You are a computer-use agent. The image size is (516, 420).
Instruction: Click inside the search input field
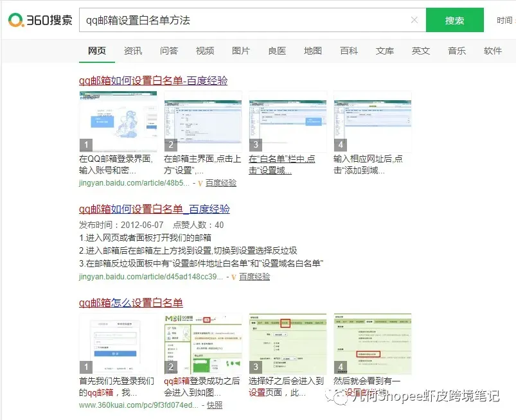[244, 20]
